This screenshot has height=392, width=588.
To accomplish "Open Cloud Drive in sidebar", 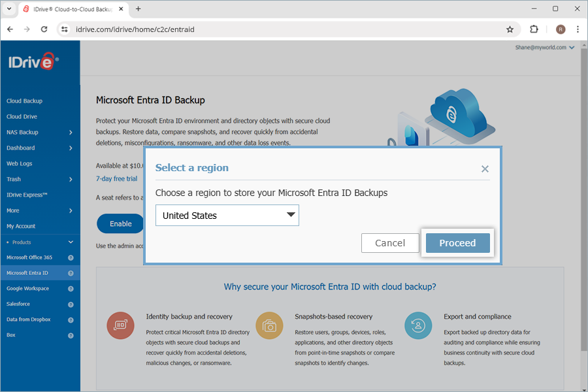I will tap(22, 117).
